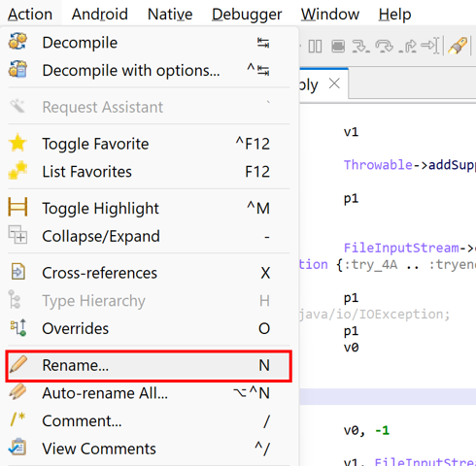Click the Decompile with options icon
Screen dimensions: 476x466
[x=17, y=69]
